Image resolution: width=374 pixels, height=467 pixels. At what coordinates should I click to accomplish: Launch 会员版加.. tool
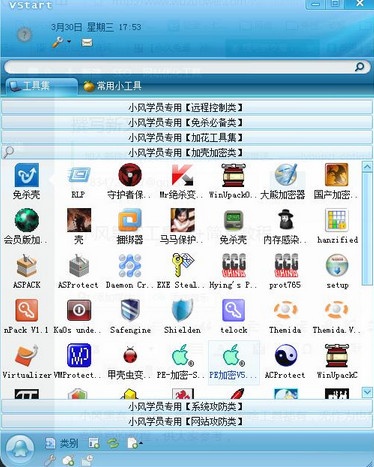(x=27, y=227)
